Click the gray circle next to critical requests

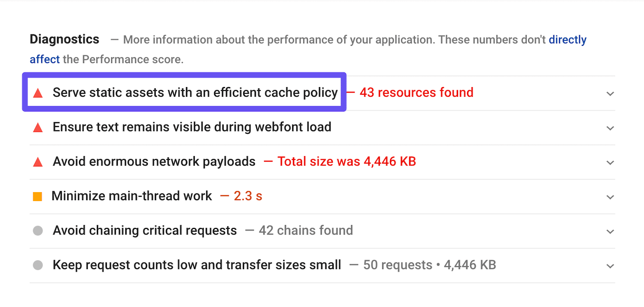(x=38, y=231)
